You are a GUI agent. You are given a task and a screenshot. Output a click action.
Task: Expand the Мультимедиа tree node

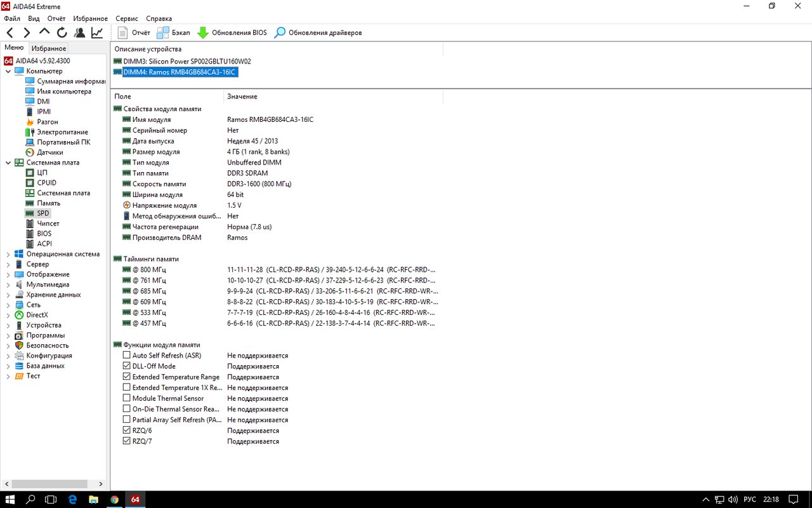coord(8,284)
